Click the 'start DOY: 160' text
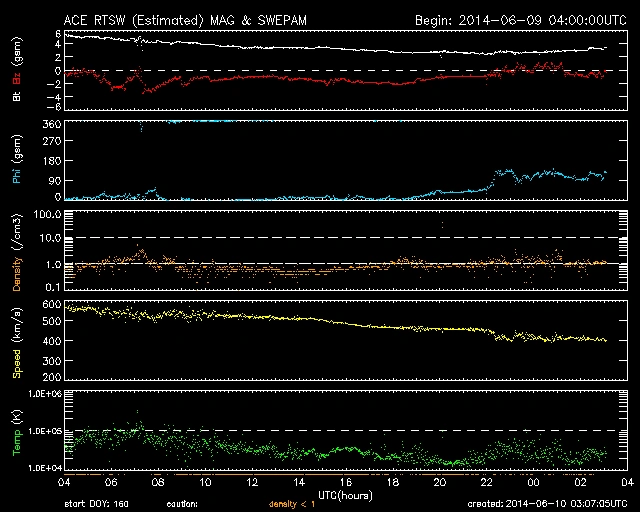The width and height of the screenshot is (640, 512). coord(97,504)
